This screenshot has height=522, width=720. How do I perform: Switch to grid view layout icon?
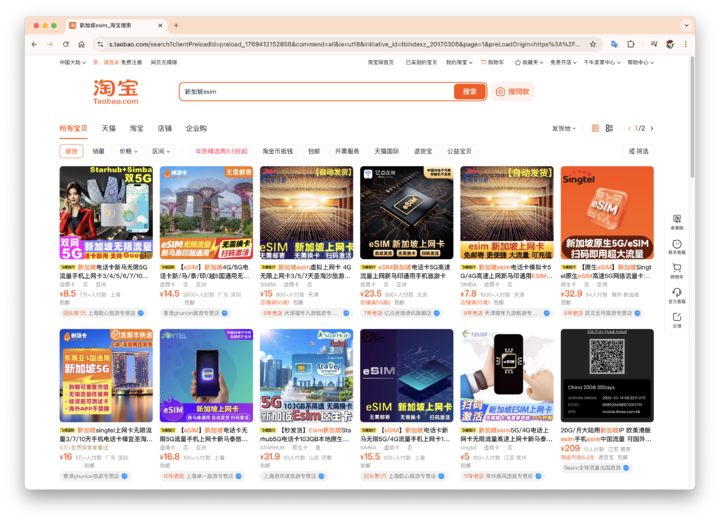tap(595, 129)
